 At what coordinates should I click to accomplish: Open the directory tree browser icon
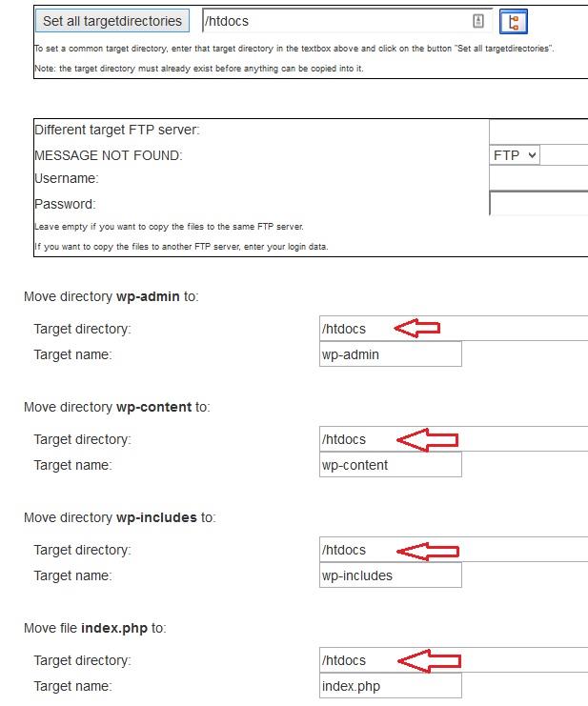pyautogui.click(x=514, y=22)
